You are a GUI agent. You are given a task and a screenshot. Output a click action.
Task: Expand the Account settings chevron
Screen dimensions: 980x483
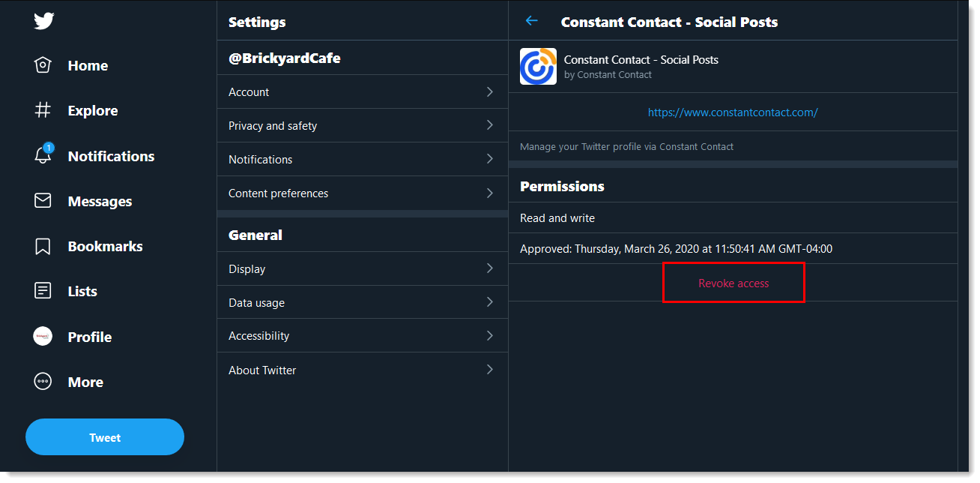pos(490,91)
